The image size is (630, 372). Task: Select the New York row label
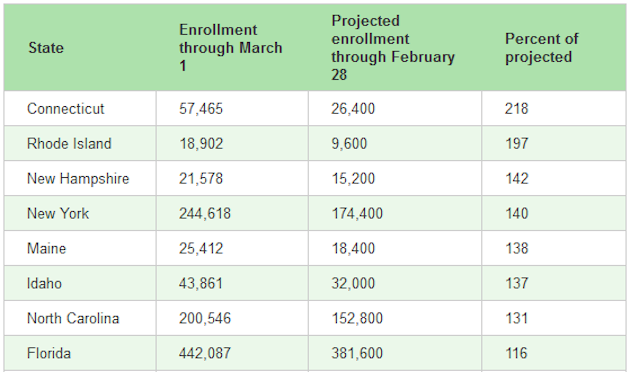[x=58, y=214]
